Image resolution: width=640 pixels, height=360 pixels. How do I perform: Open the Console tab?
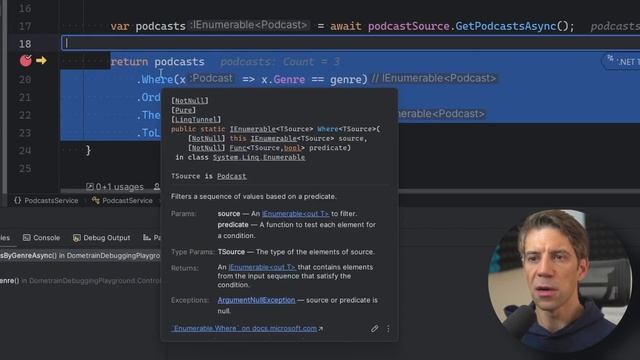(42, 238)
